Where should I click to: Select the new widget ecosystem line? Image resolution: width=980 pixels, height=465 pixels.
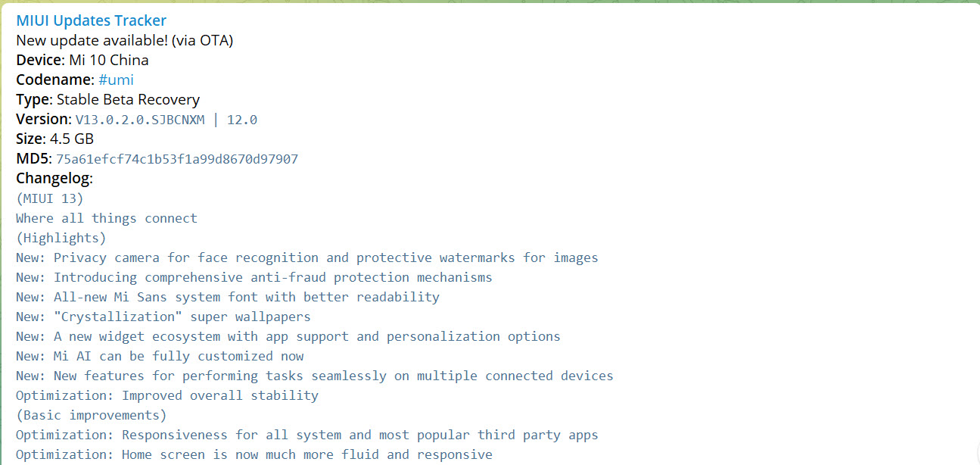(x=288, y=336)
